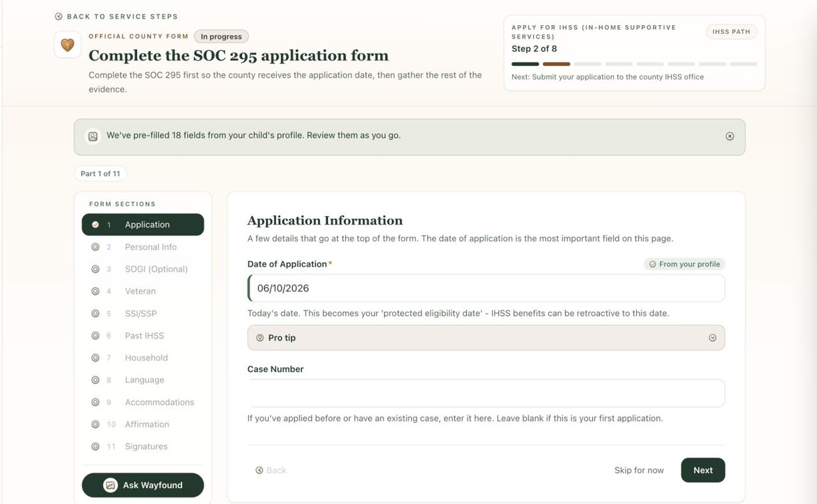Click the profile icon in pre-filled banner
This screenshot has width=817, height=504.
pos(93,136)
